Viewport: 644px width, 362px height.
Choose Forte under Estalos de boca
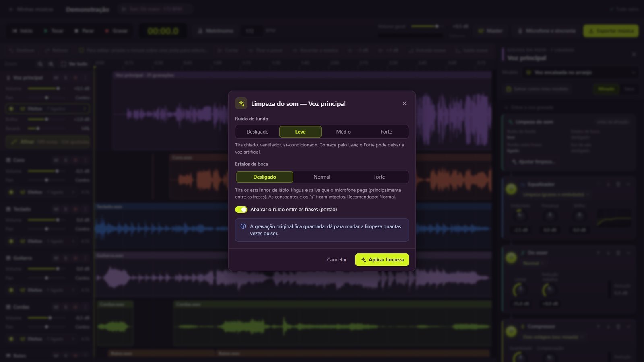pyautogui.click(x=379, y=177)
